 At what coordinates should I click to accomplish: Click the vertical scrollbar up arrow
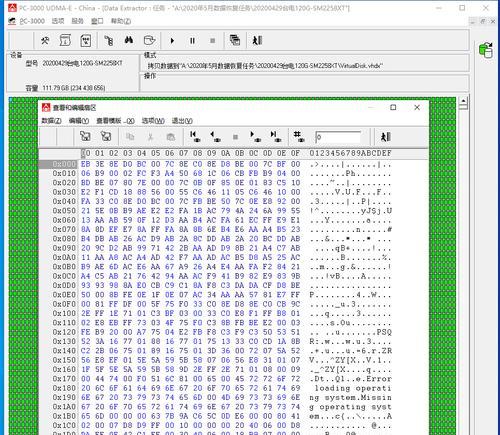pyautogui.click(x=463, y=100)
